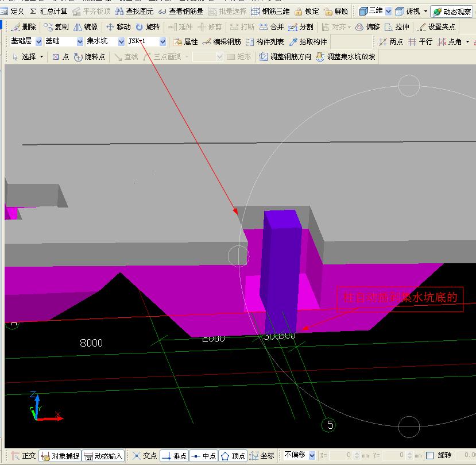
Task: Open 编辑钢筋 edit rebar
Action: 222,42
